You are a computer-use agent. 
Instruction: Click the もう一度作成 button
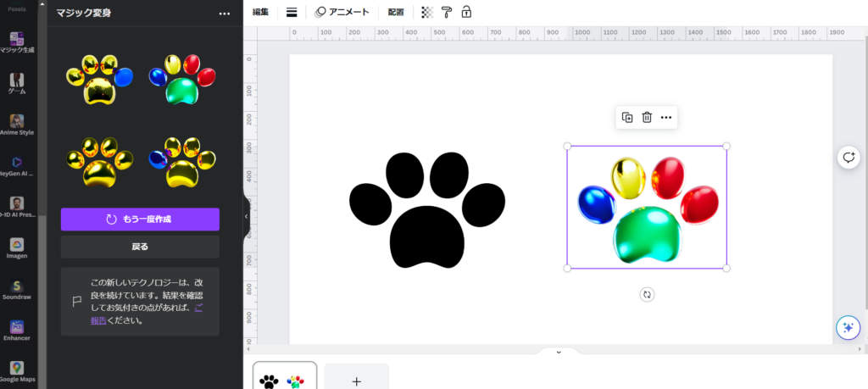(140, 220)
